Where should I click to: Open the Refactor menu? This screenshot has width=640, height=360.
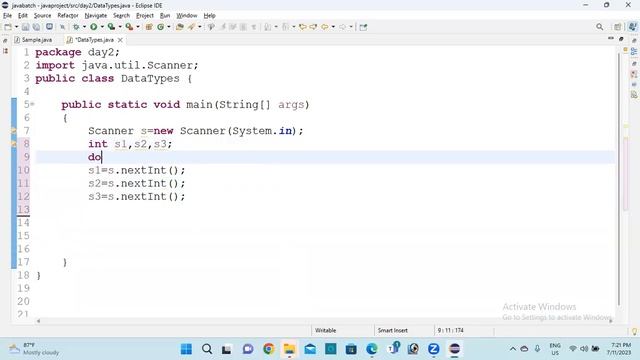[x=68, y=16]
